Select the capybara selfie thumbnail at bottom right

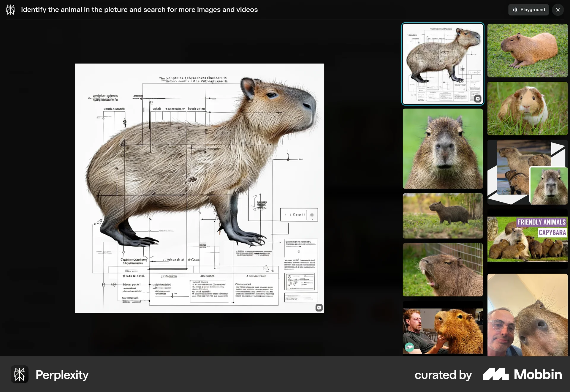527,315
